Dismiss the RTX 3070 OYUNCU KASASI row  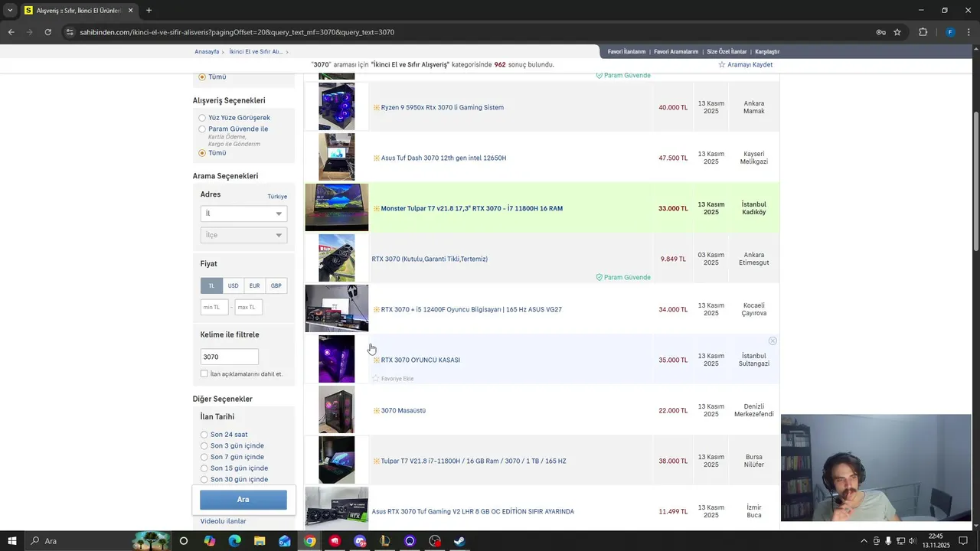coord(773,341)
